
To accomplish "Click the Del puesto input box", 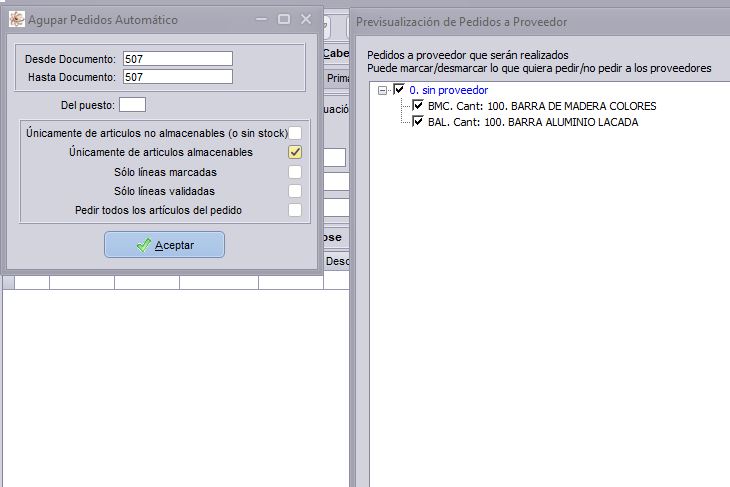I will pos(132,105).
